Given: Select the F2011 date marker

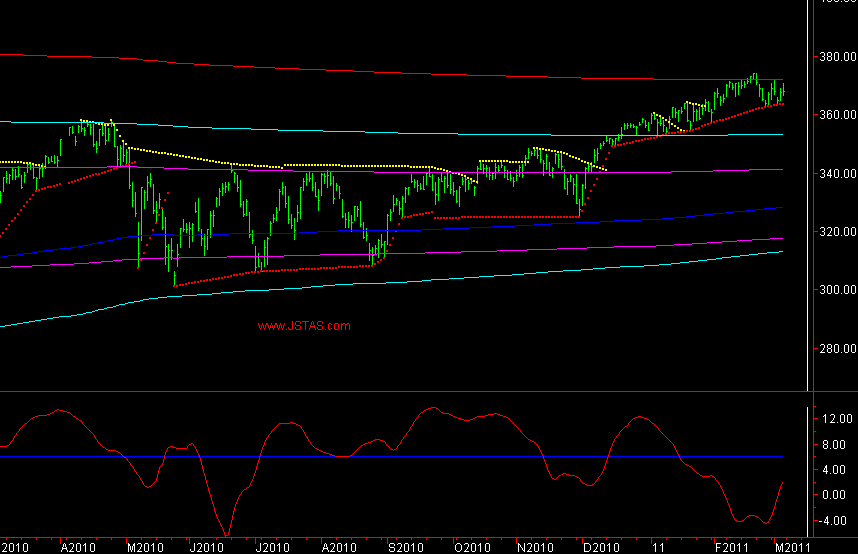Looking at the screenshot, I should tap(730, 548).
